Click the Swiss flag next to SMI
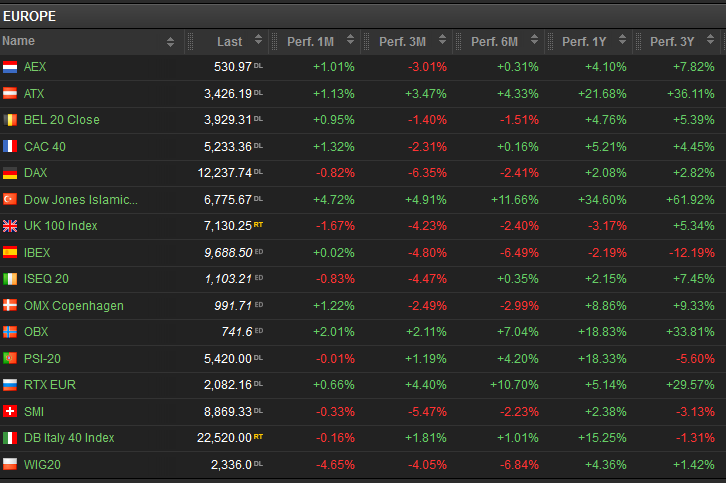Viewport: 726px width, 483px height. coord(10,411)
